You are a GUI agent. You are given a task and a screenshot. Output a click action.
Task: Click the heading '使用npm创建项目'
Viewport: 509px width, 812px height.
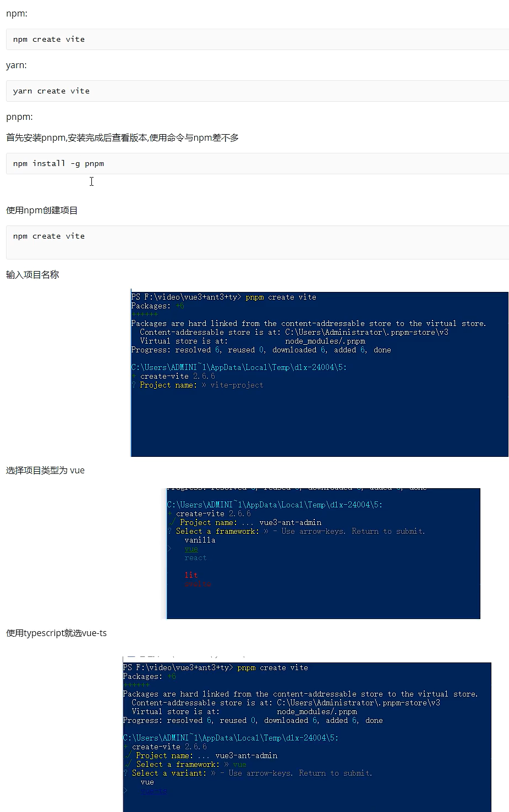click(x=42, y=210)
